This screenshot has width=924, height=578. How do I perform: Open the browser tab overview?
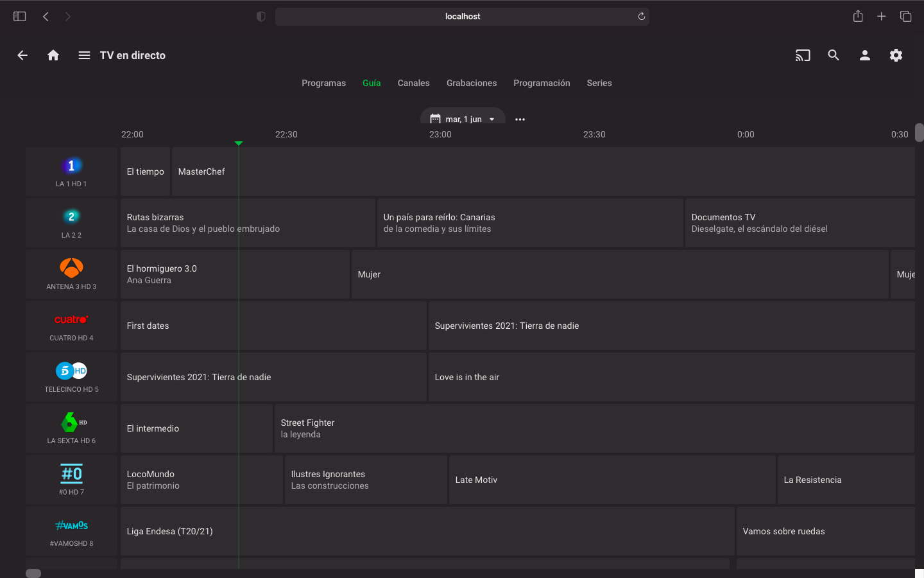point(905,17)
